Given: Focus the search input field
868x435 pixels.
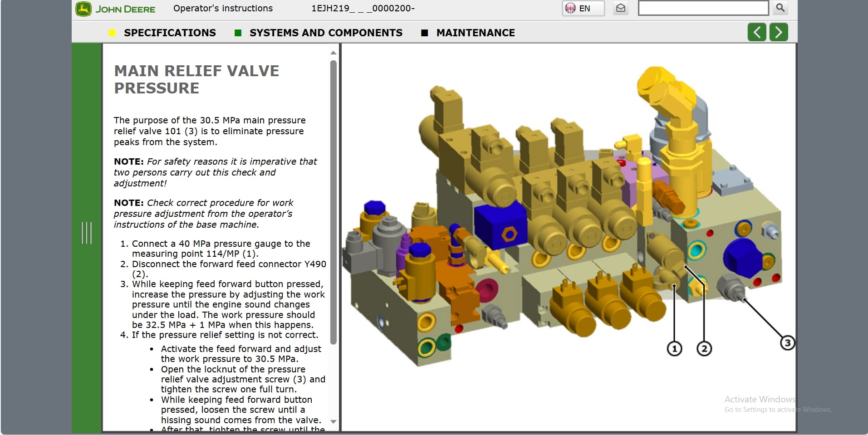Looking at the screenshot, I should click(703, 8).
